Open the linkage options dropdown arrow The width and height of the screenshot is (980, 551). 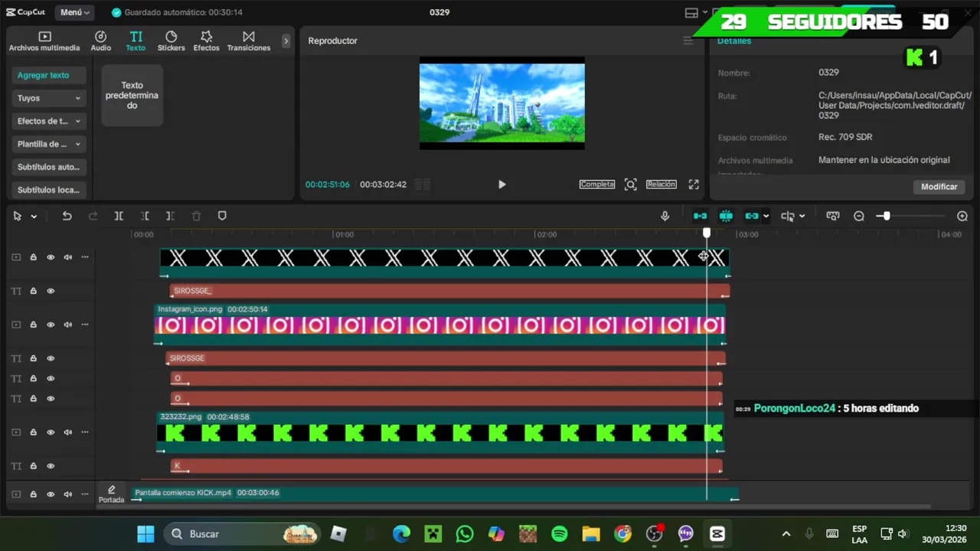(766, 217)
